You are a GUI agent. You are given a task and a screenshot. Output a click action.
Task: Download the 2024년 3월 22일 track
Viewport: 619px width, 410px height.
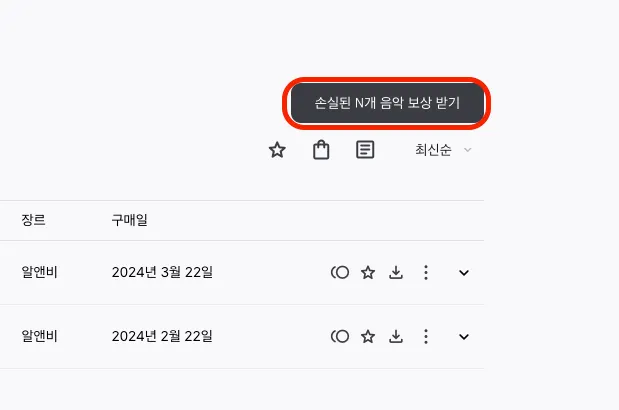pos(396,272)
